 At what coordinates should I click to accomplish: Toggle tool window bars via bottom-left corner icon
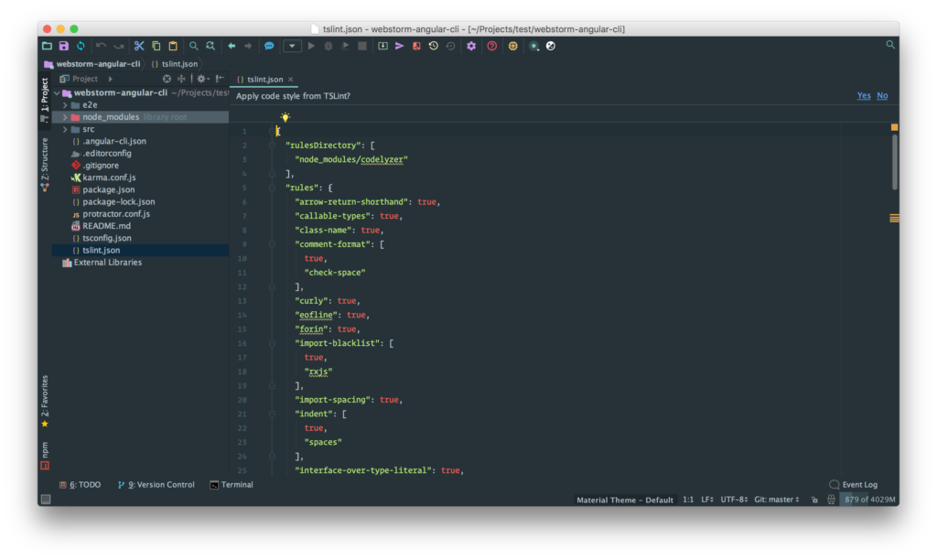(x=45, y=500)
